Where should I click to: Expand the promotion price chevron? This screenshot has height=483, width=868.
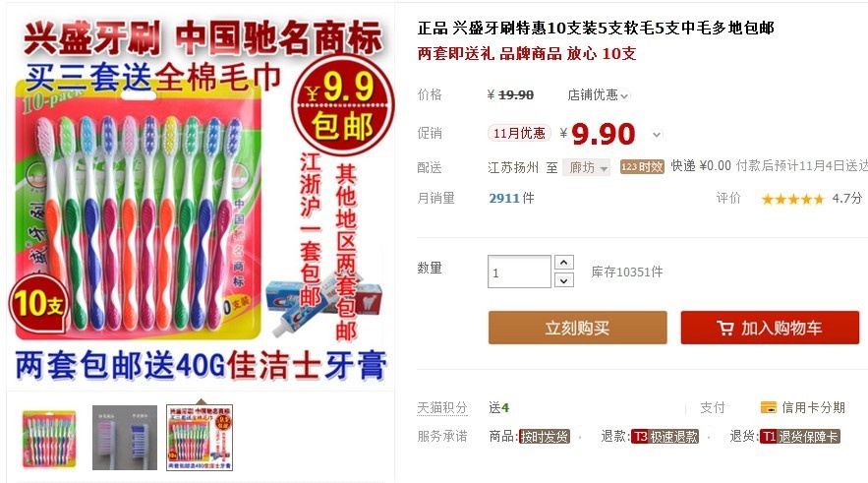657,135
